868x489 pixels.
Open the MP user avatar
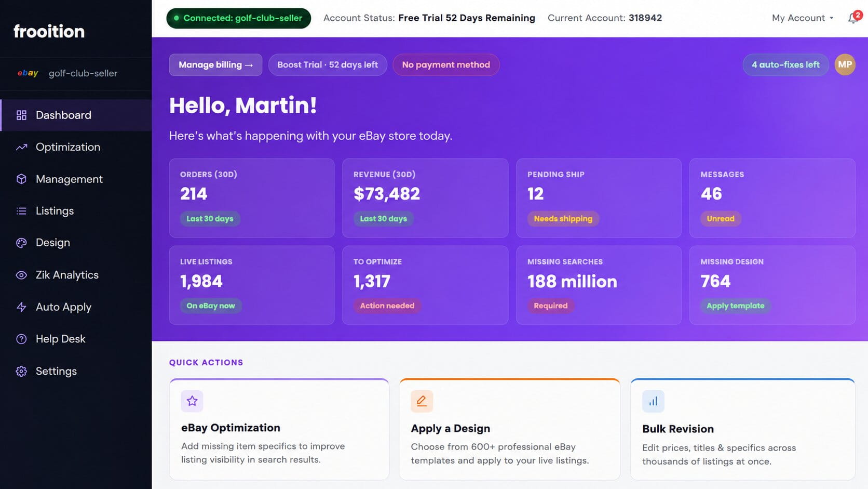(845, 64)
